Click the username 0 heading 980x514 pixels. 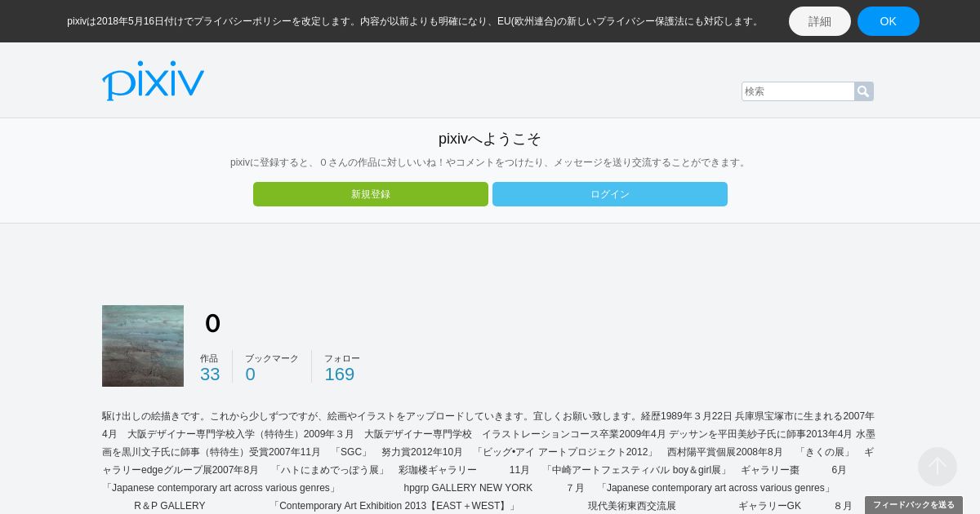point(212,323)
